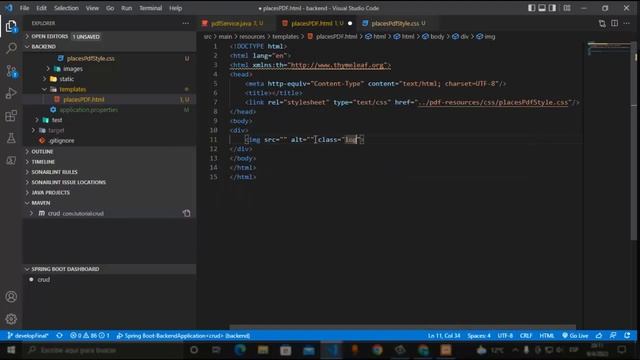Toggle secondary side bar layout icon

pyautogui.click(x=553, y=8)
